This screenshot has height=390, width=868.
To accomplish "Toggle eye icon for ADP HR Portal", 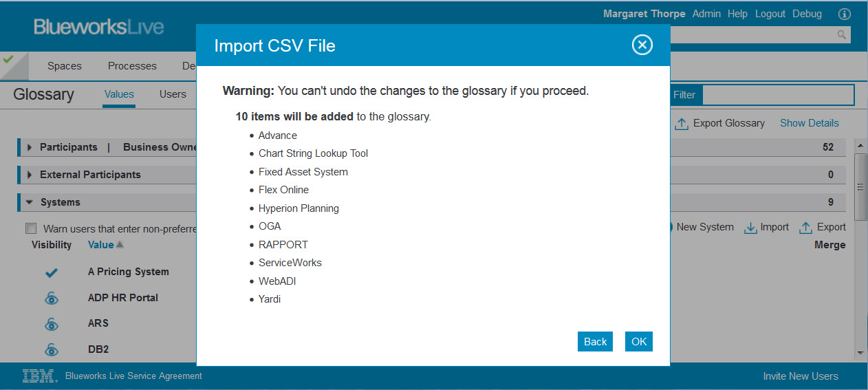I will coord(52,299).
